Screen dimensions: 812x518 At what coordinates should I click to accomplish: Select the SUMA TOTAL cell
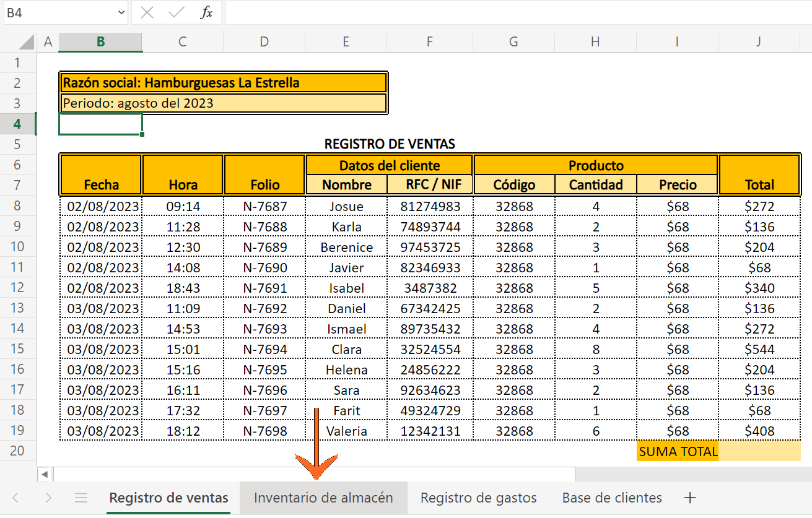tap(677, 452)
